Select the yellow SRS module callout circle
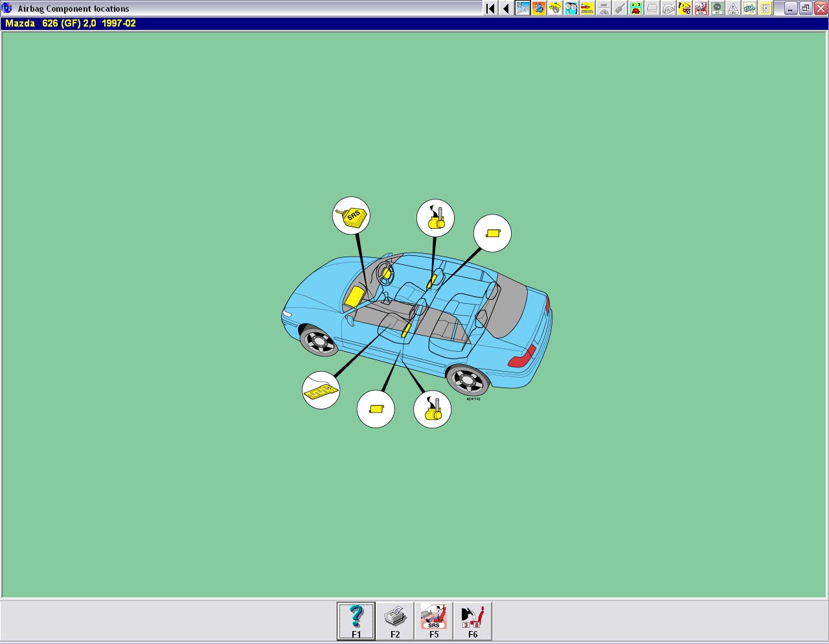 351,216
